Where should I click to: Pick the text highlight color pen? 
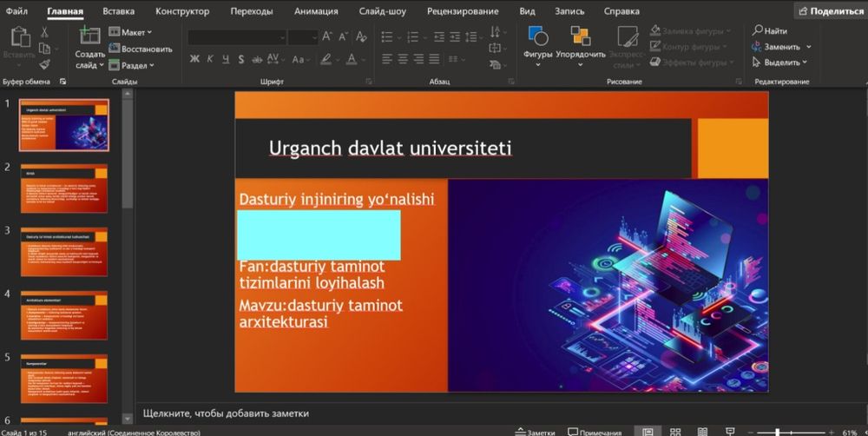coord(325,59)
